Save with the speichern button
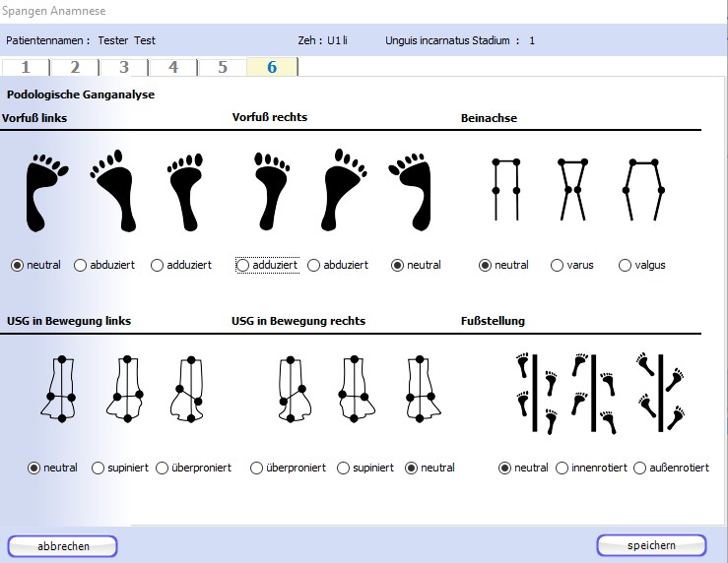 click(651, 545)
